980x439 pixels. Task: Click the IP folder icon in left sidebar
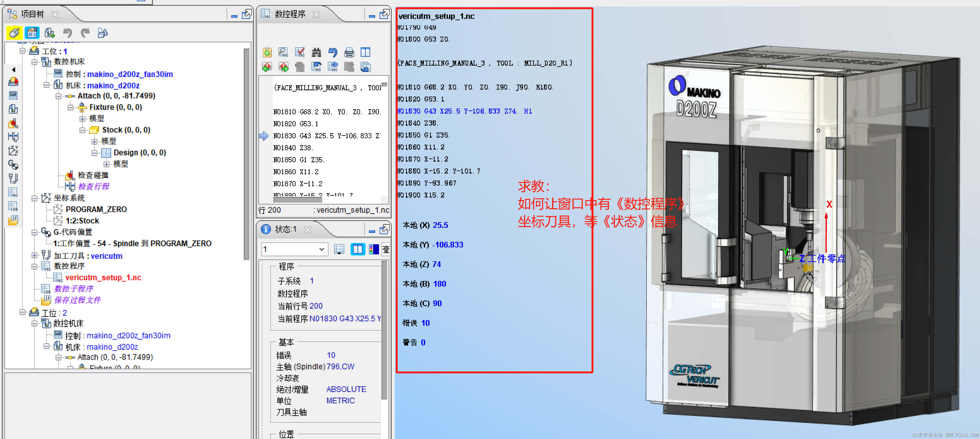(13, 220)
